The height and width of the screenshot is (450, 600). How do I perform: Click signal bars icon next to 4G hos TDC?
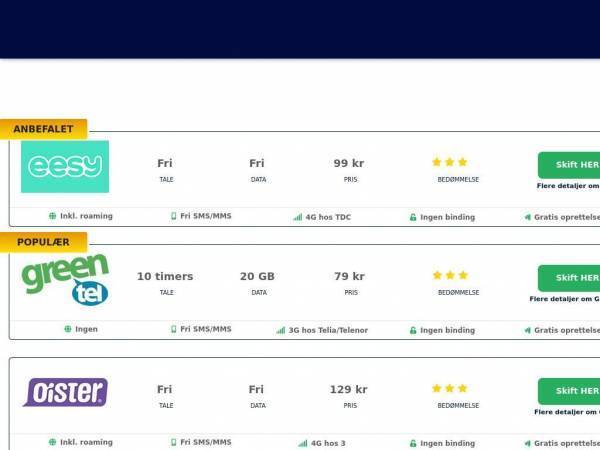[x=298, y=217]
